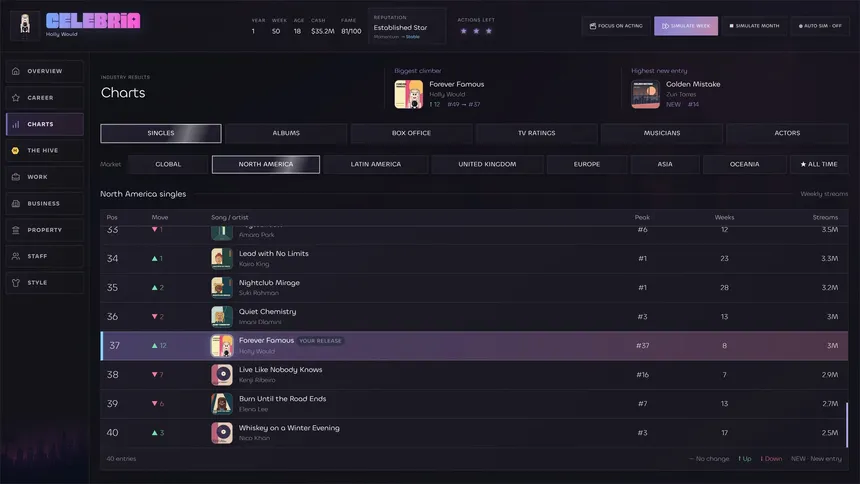The height and width of the screenshot is (484, 860).
Task: Open the Business sidebar icon
Action: tap(16, 204)
